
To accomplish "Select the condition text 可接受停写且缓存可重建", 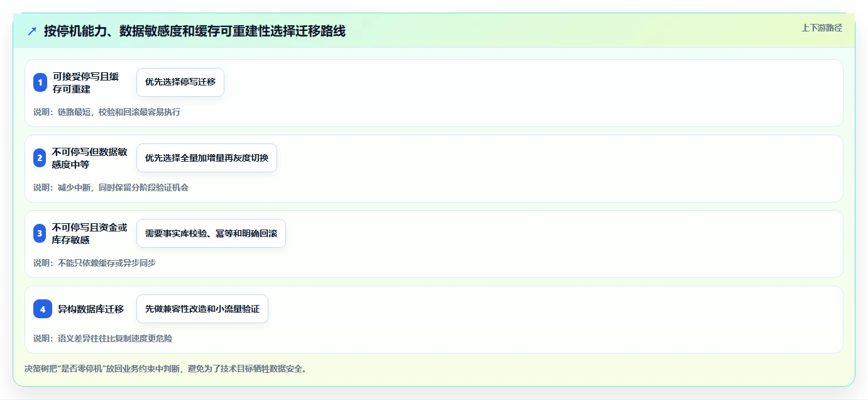I will click(85, 82).
